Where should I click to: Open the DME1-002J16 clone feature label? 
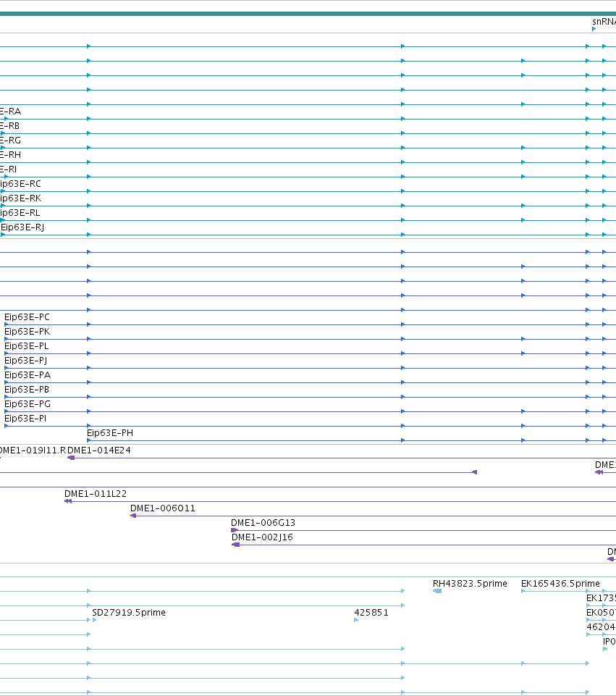pos(262,537)
